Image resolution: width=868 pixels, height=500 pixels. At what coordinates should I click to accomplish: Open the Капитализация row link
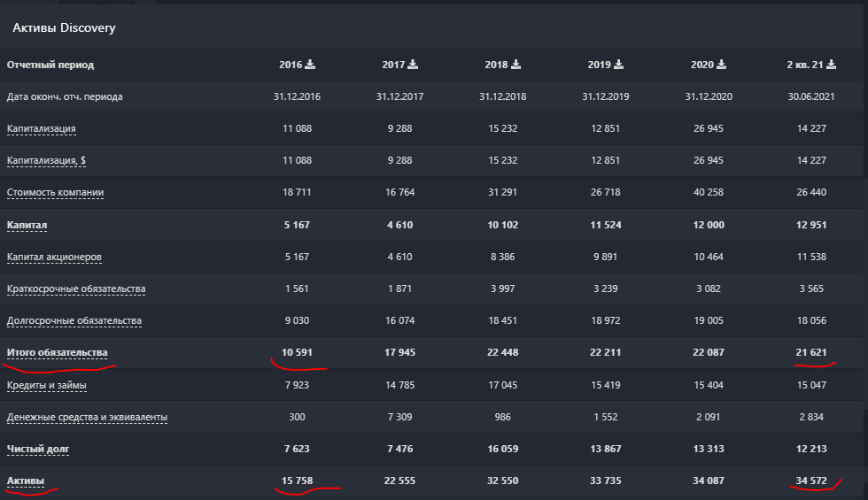pos(42,129)
